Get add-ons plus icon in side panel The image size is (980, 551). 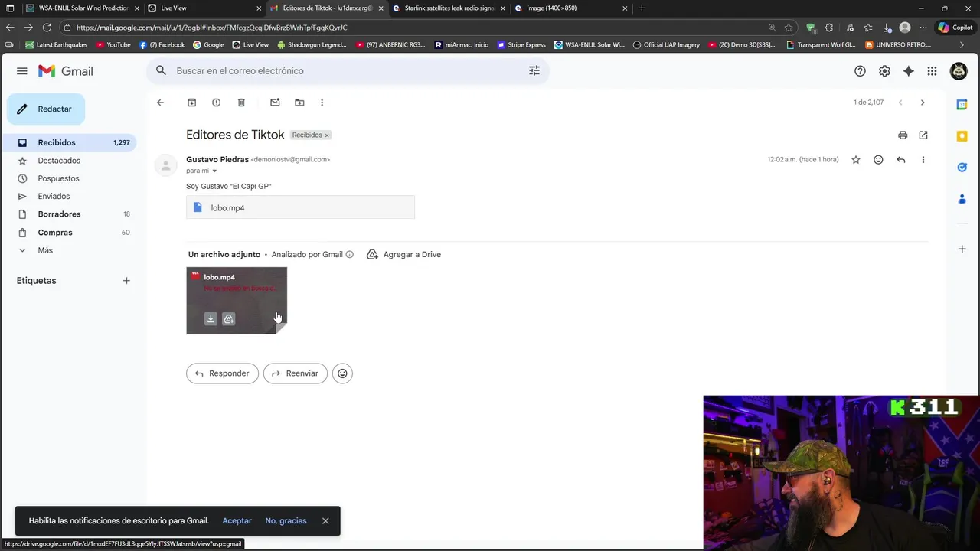pyautogui.click(x=962, y=249)
